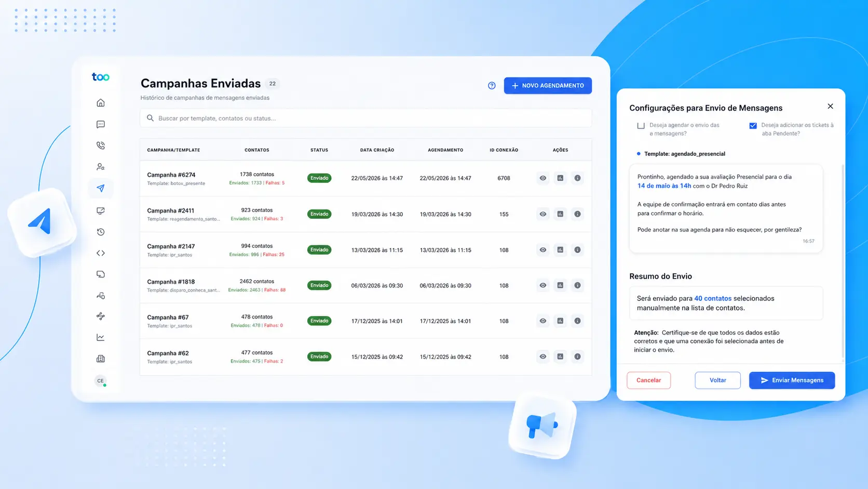Image resolution: width=868 pixels, height=489 pixels.
Task: Open info details for Campanha #2411
Action: point(577,214)
